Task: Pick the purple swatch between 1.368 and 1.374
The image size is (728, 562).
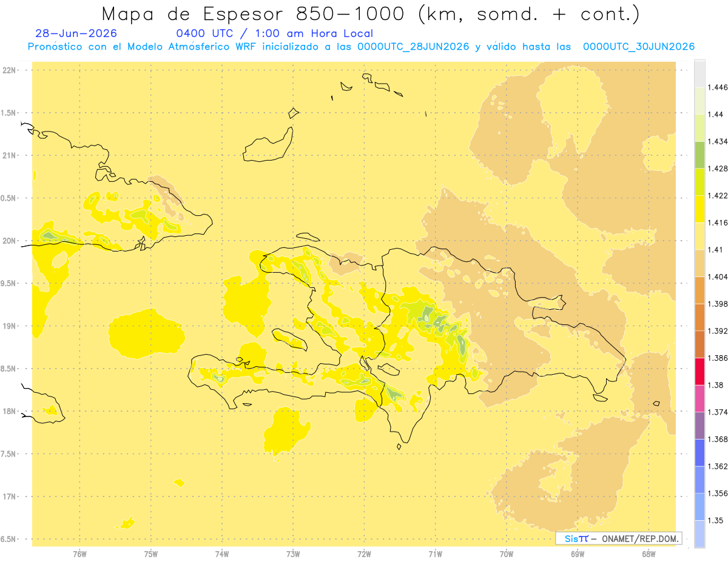Action: pyautogui.click(x=699, y=425)
